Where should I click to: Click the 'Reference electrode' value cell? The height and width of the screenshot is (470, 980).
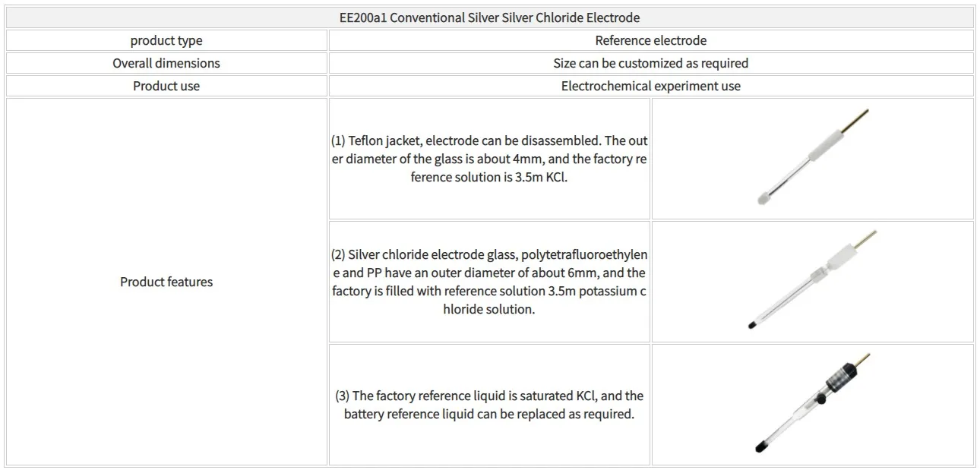click(650, 40)
